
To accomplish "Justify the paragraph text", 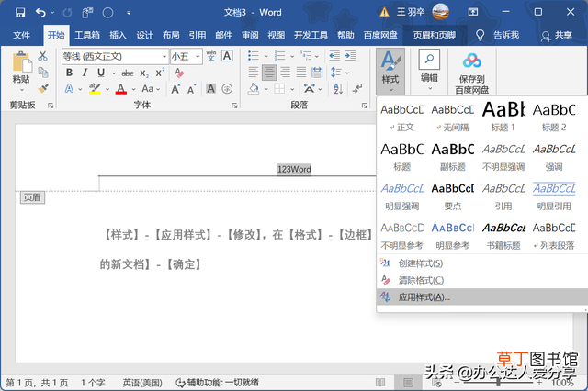I will [x=301, y=73].
